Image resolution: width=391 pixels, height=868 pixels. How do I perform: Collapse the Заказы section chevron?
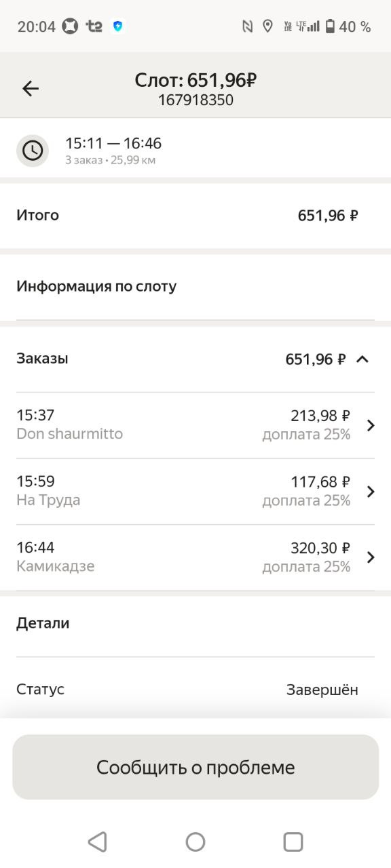[362, 359]
